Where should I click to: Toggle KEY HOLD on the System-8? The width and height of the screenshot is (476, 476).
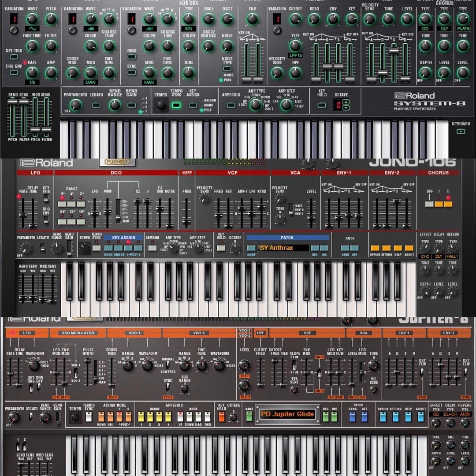322,105
